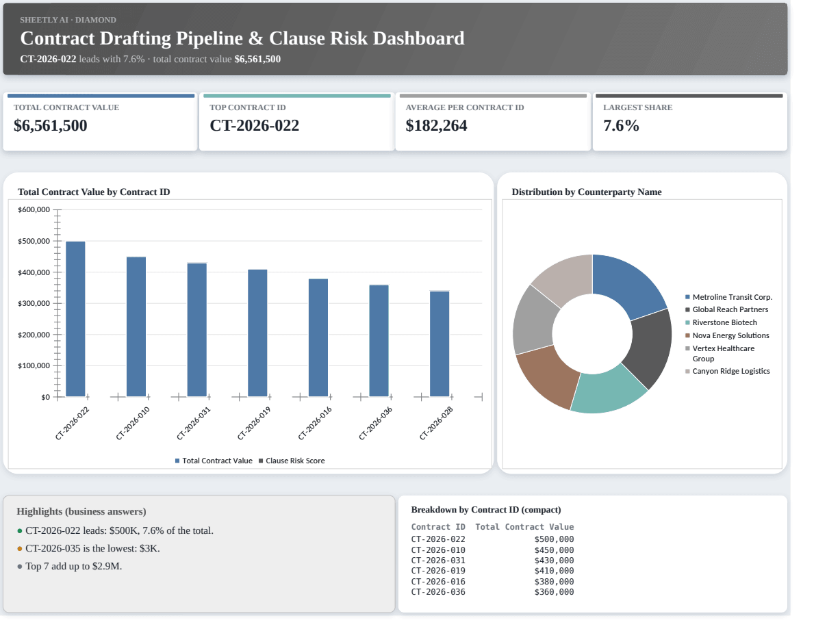840x631 pixels.
Task: Click the rotated CT-2026-019 x-axis label
Action: (x=255, y=423)
